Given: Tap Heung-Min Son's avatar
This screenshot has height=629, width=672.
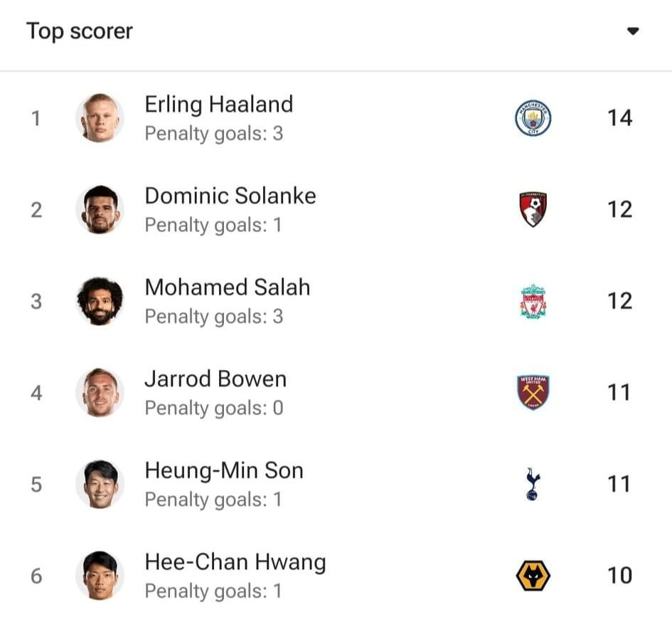Looking at the screenshot, I should (100, 484).
